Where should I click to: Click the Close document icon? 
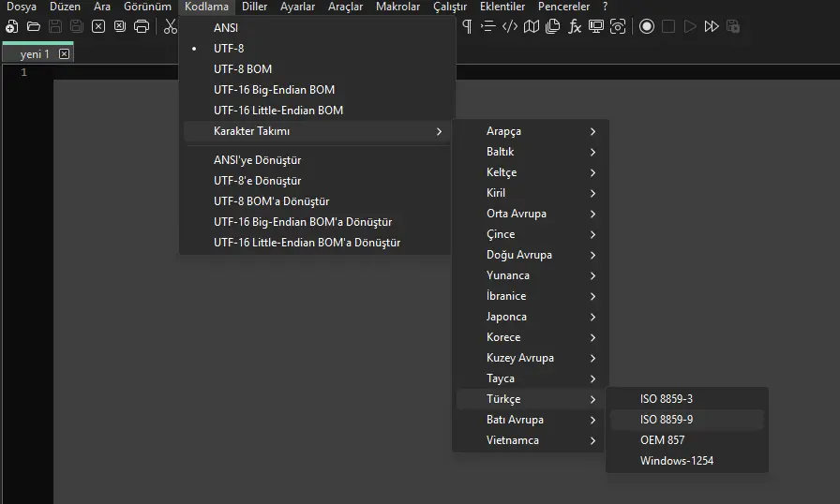coord(98,26)
